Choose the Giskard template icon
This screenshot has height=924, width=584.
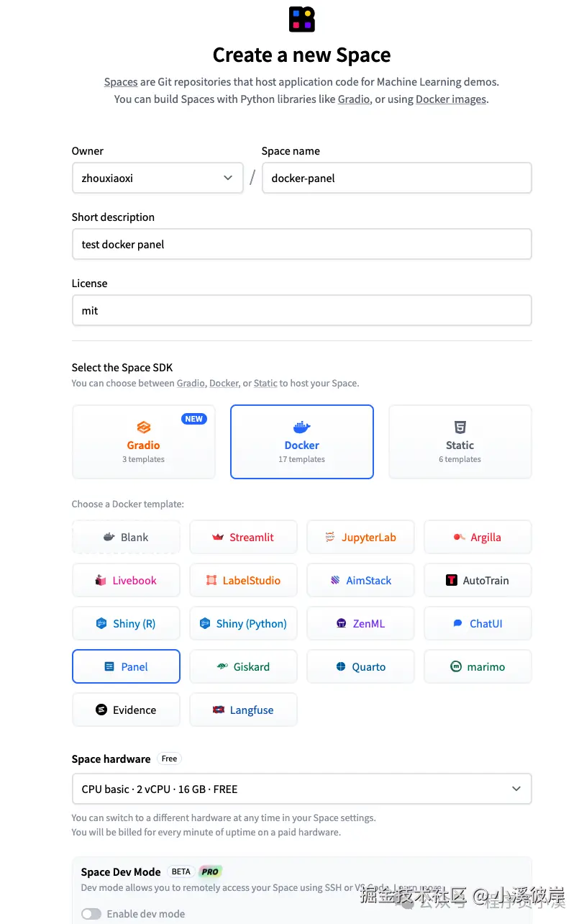click(222, 667)
